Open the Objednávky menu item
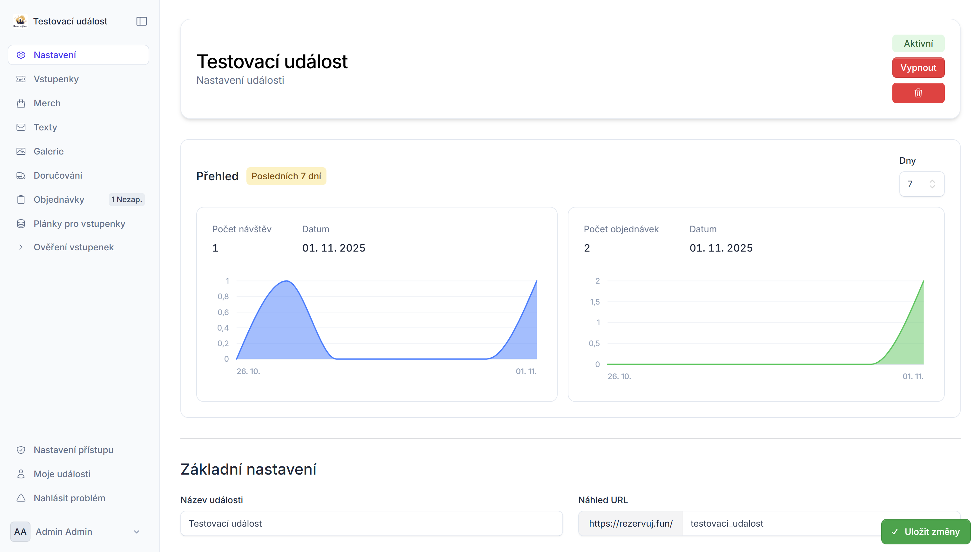Image resolution: width=980 pixels, height=552 pixels. (59, 200)
